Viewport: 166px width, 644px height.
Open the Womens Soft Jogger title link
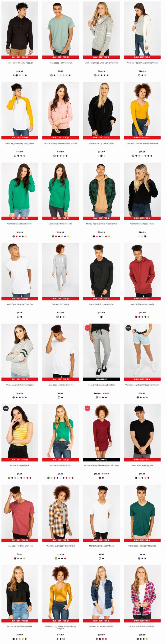pos(60,305)
